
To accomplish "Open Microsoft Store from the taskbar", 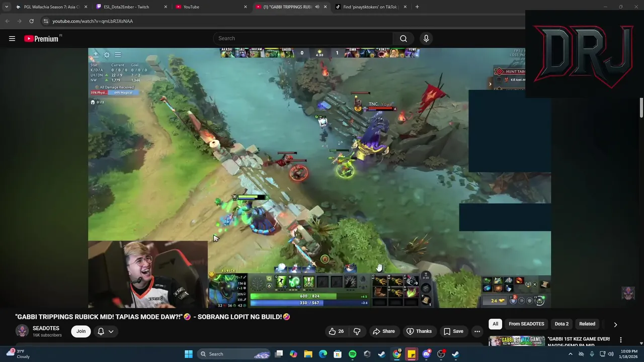I will (338, 354).
